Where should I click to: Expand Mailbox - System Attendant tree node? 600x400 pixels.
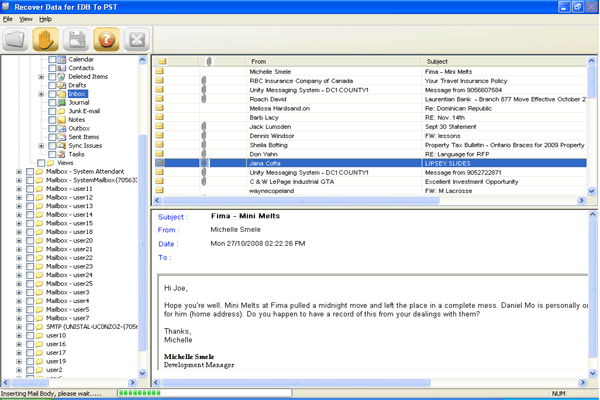tap(19, 172)
